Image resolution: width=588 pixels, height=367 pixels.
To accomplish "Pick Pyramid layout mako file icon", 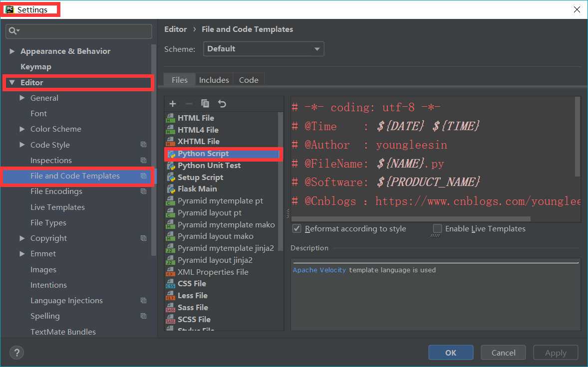I will [171, 236].
